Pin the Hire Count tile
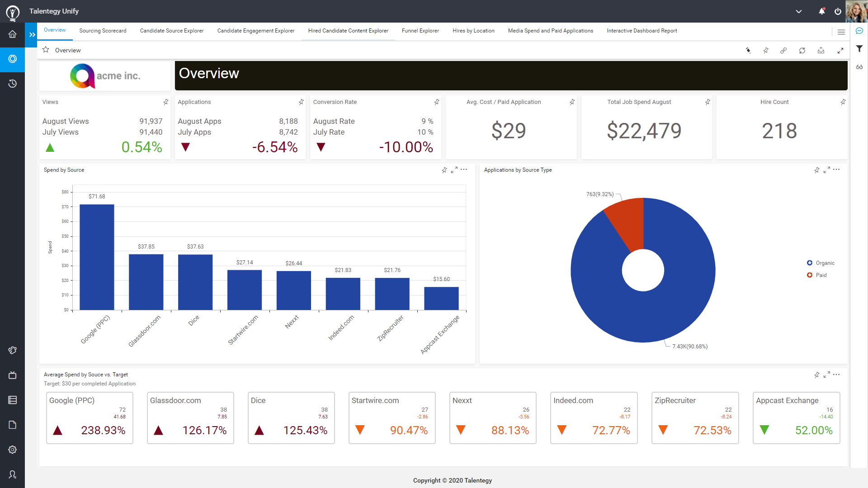The image size is (868, 488). 843,102
